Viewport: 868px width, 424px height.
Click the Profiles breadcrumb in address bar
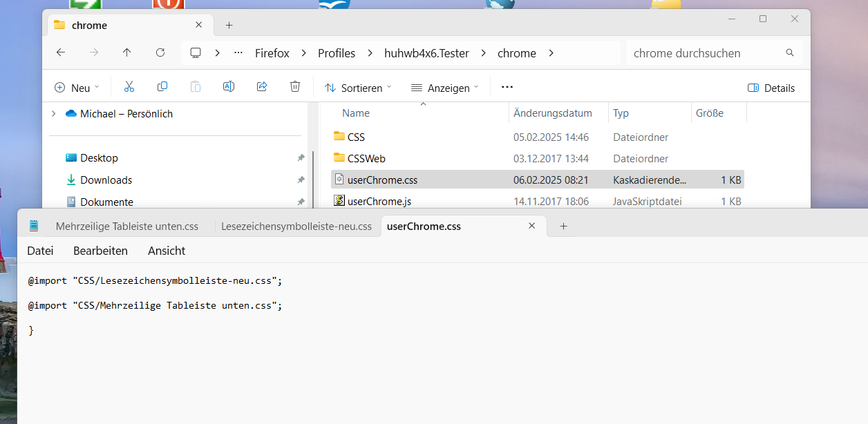click(x=337, y=53)
